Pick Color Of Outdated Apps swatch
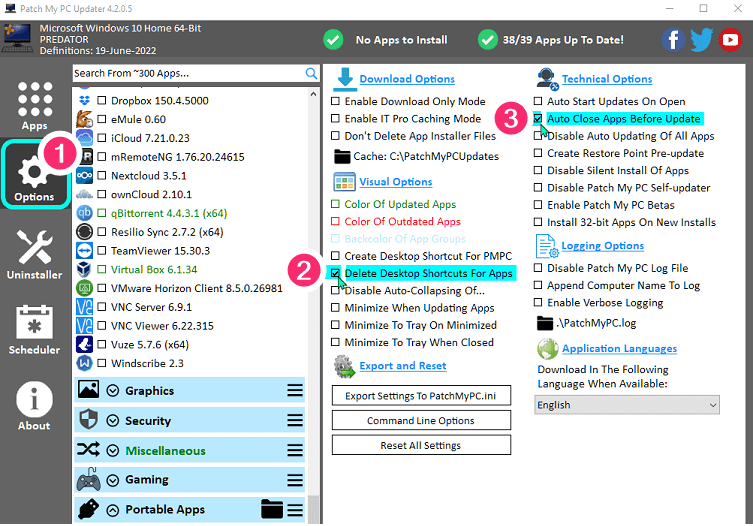The width and height of the screenshot is (753, 526). click(x=335, y=221)
